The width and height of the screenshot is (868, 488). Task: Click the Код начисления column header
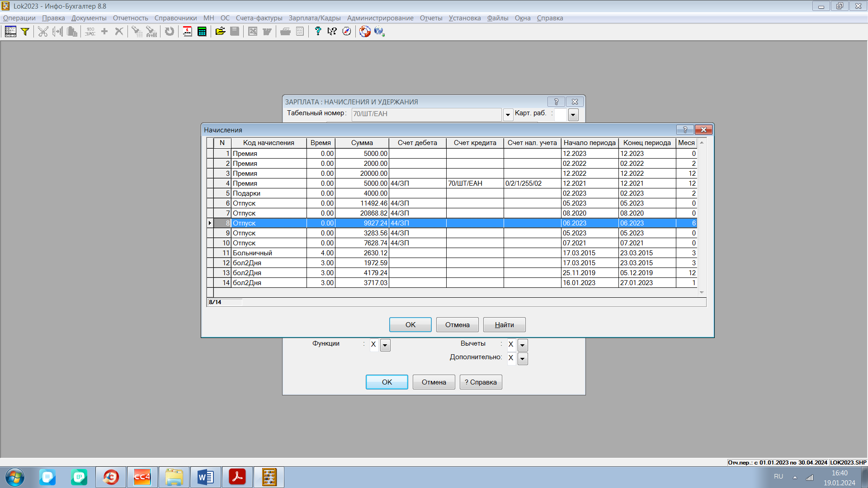point(269,143)
